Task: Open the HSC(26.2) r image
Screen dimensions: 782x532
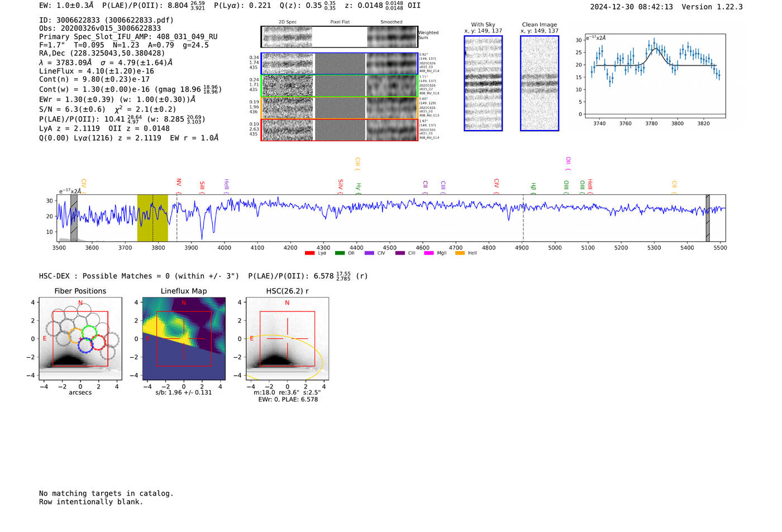Action: point(287,339)
